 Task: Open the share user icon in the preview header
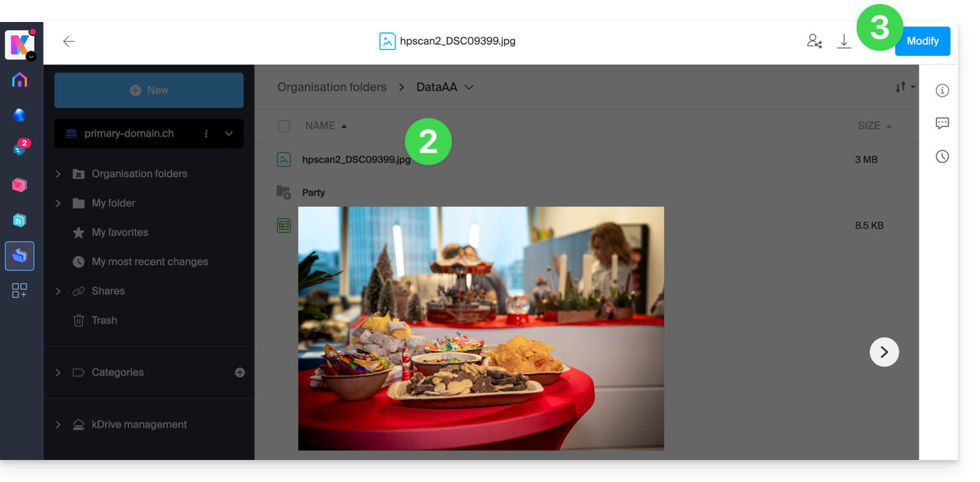tap(814, 42)
